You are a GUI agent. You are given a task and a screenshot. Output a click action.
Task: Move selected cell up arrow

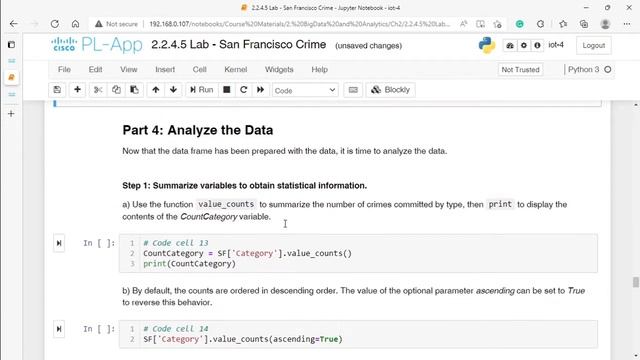point(156,90)
